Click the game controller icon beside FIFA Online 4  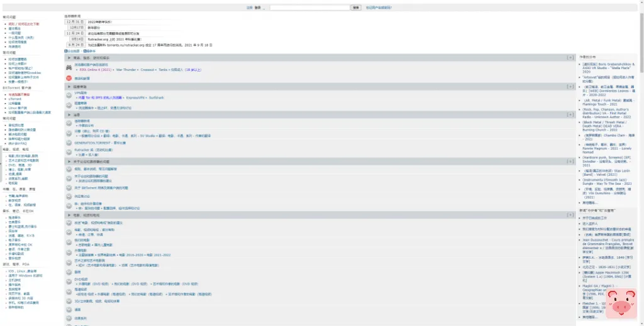tap(69, 67)
